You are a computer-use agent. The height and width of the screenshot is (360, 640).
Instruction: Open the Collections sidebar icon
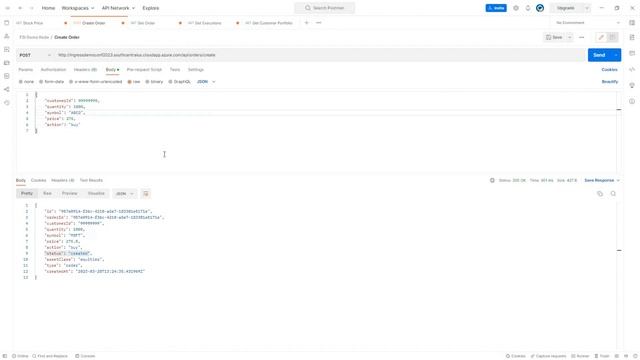[7, 23]
